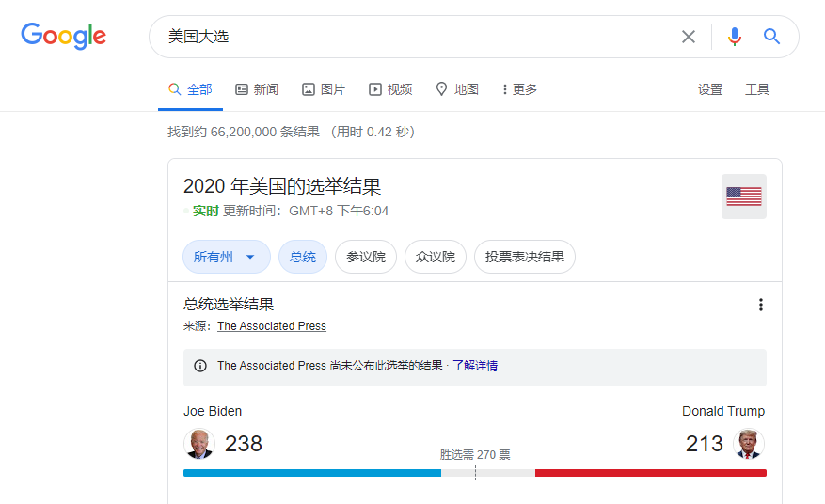Switch to the 新闻 tab
This screenshot has height=504, width=825.
pos(257,89)
